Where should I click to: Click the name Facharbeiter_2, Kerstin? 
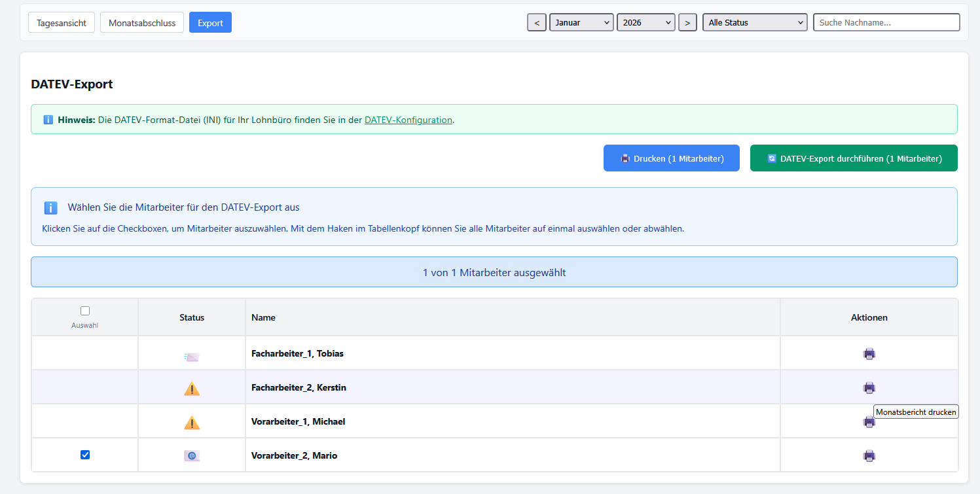pos(299,388)
